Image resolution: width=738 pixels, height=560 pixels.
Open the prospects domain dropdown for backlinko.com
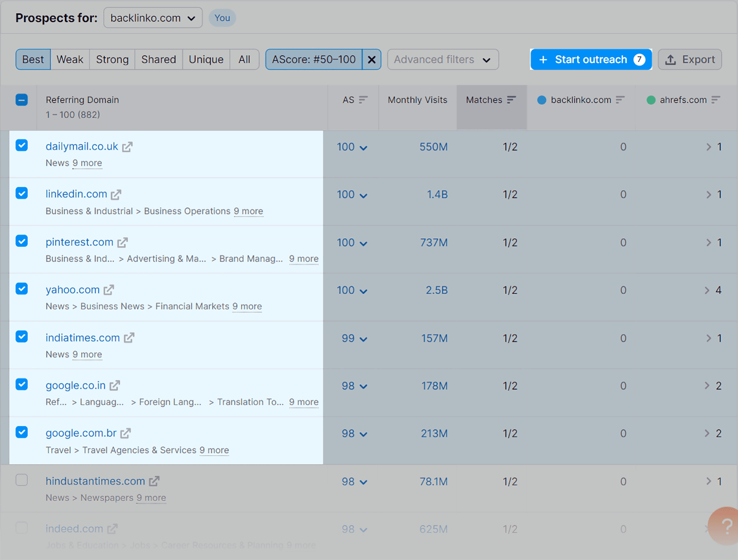click(x=153, y=18)
